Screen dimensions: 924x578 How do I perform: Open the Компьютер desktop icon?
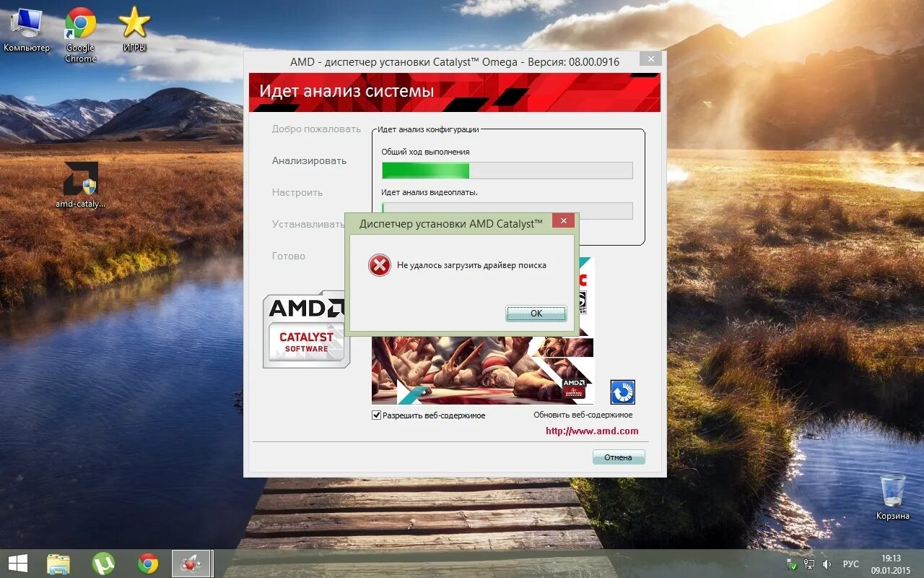click(27, 30)
